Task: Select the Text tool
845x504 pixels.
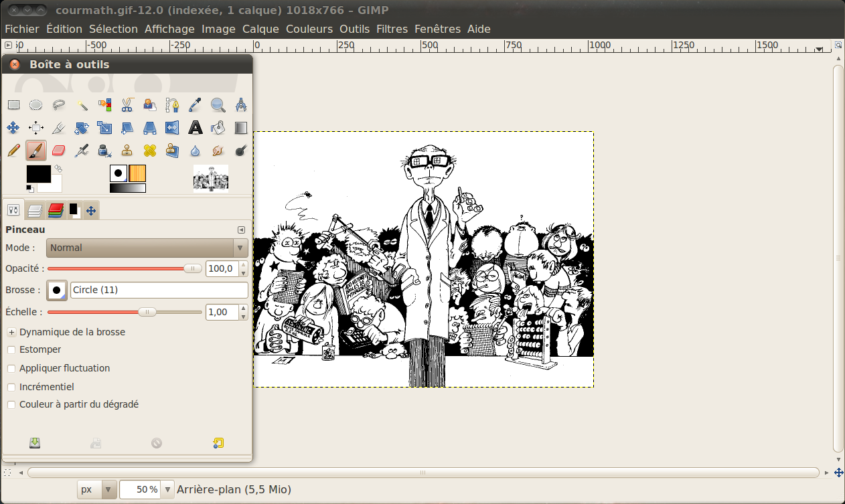Action: 195,127
